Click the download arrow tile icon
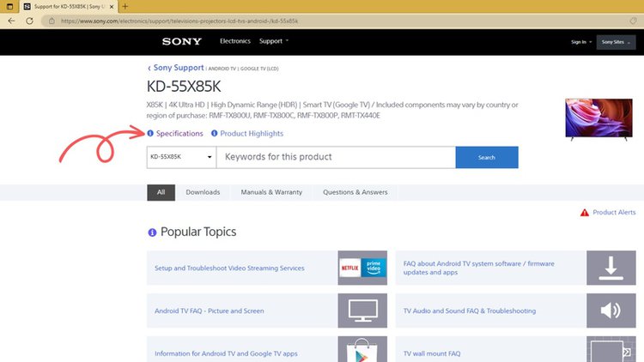Image resolution: width=644 pixels, height=362 pixels. [611, 268]
